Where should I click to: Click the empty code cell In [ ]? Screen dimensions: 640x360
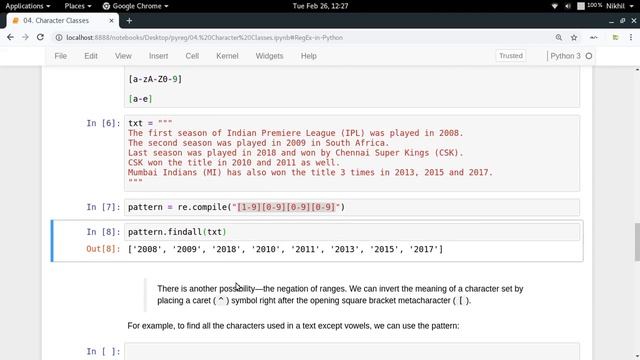352,351
